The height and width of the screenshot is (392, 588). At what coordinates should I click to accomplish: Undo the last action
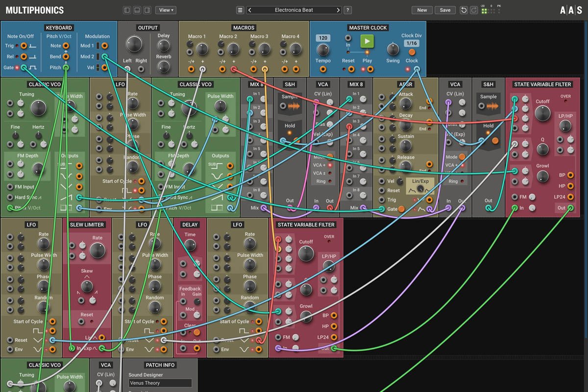coord(464,10)
